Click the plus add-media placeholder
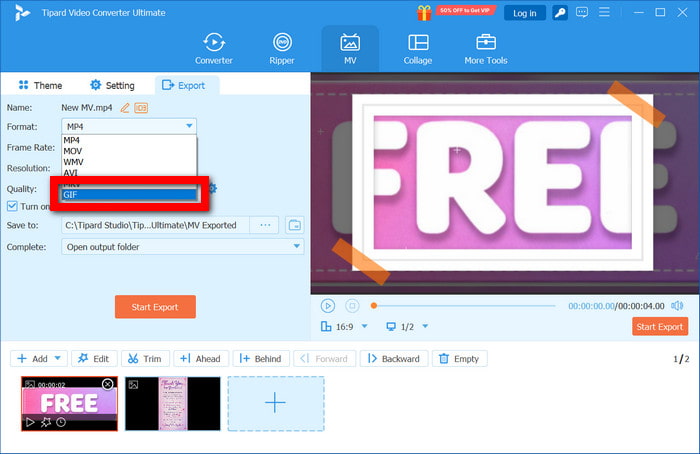Viewport: 700px width, 454px height. pyautogui.click(x=275, y=404)
